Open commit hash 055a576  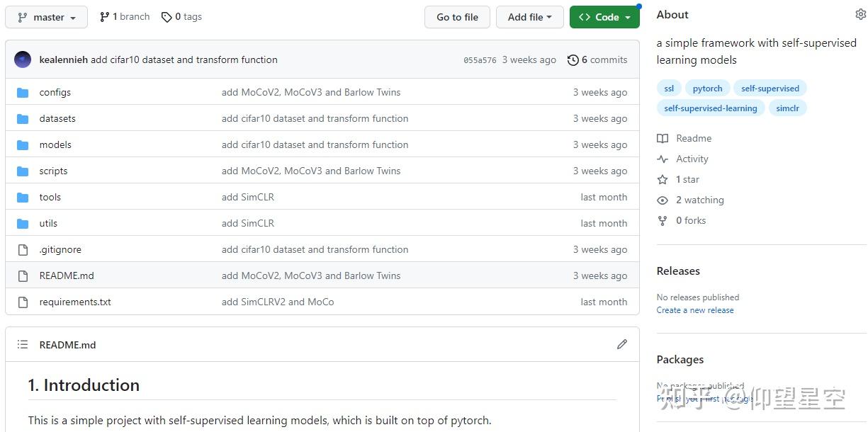pyautogui.click(x=480, y=60)
